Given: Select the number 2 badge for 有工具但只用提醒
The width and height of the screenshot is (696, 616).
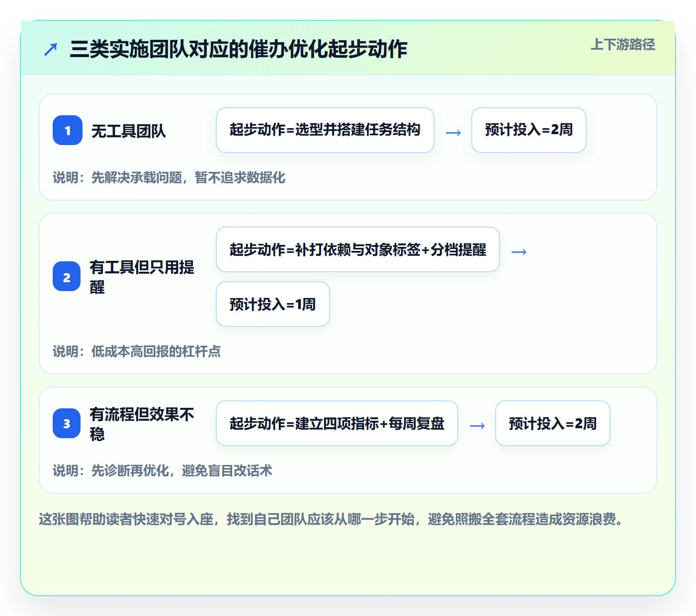Looking at the screenshot, I should point(67,276).
